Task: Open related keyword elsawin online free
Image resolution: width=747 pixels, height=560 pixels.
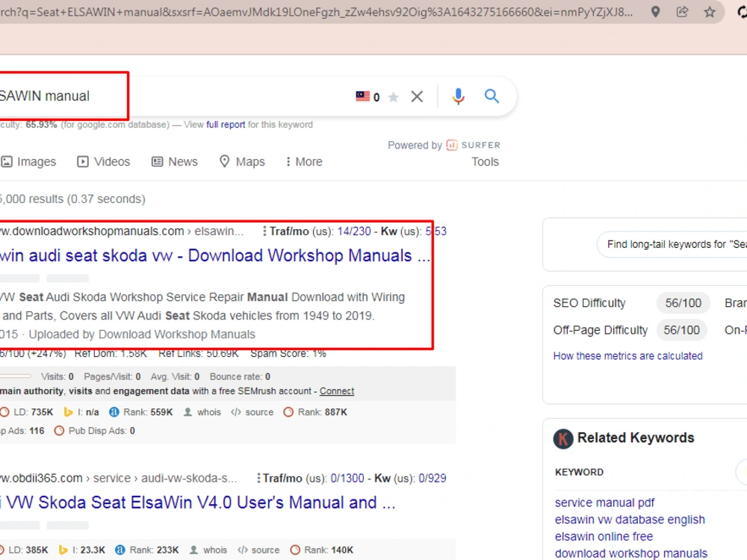Action: [604, 537]
